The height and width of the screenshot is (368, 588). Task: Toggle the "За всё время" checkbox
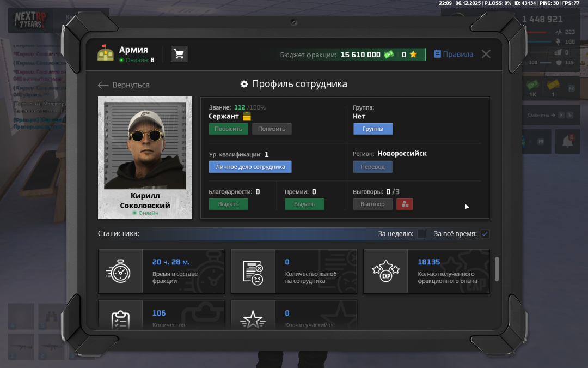[x=485, y=234]
